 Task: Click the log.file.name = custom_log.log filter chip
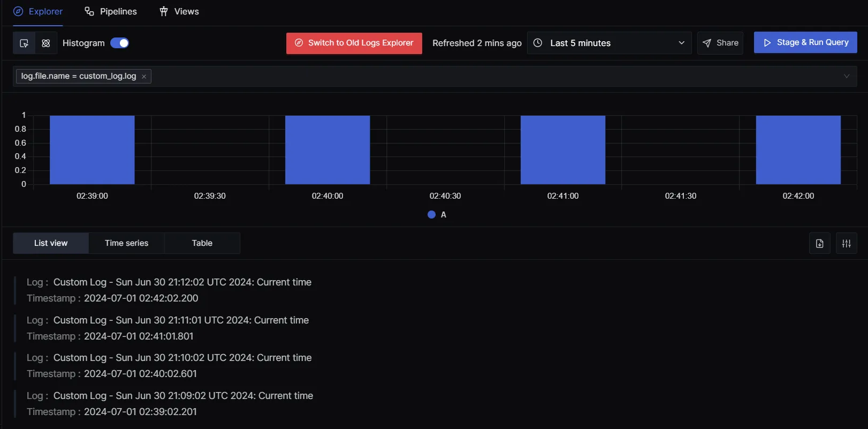tap(83, 76)
